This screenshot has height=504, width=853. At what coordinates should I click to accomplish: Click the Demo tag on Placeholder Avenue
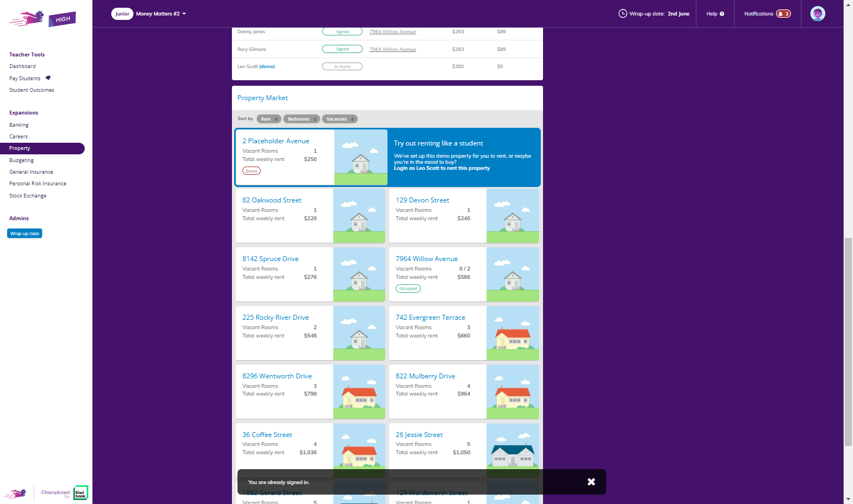(x=251, y=171)
